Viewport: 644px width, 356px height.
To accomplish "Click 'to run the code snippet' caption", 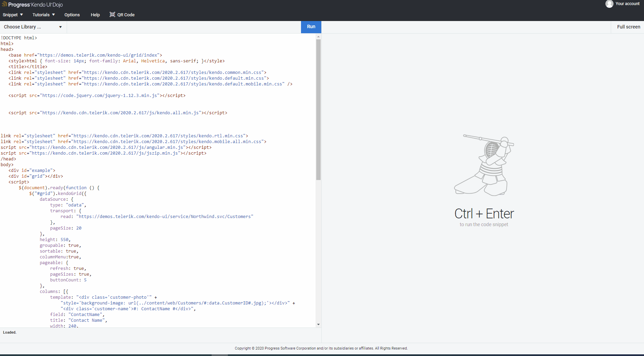I will pyautogui.click(x=484, y=224).
